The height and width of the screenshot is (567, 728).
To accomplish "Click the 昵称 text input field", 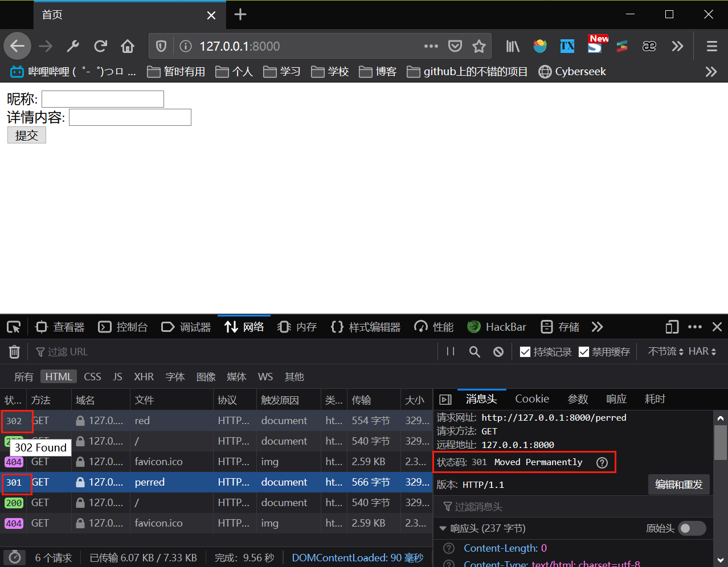I will [103, 99].
